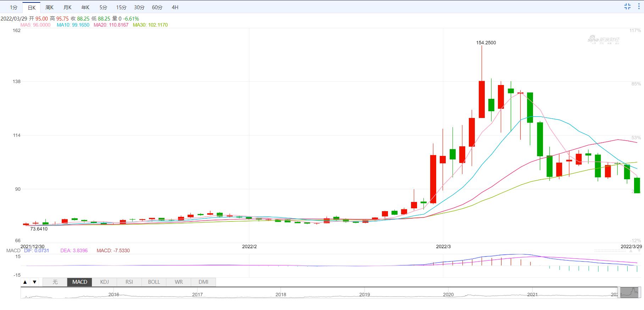The image size is (644, 310).
Task: Click the right handle of range slider
Action: click(640, 293)
